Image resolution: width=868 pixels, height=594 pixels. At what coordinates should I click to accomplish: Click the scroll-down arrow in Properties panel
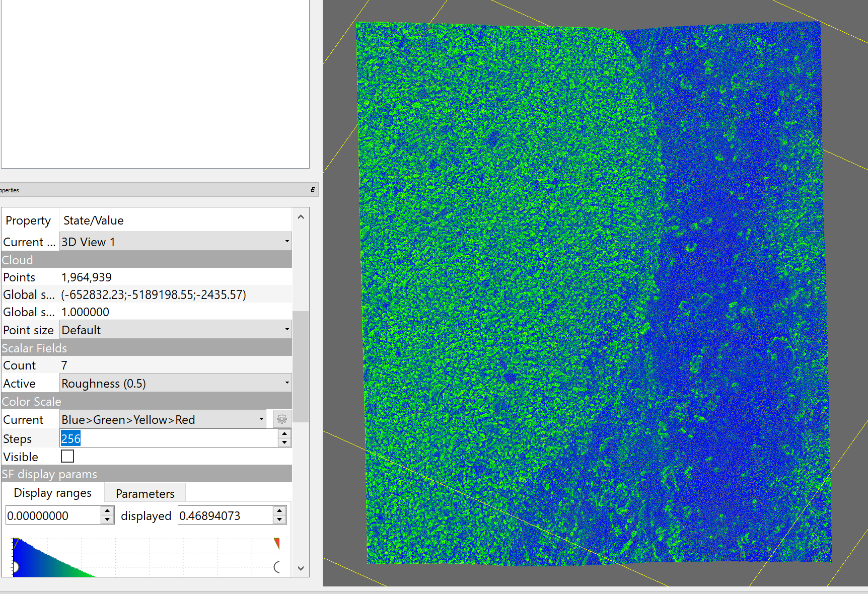301,568
